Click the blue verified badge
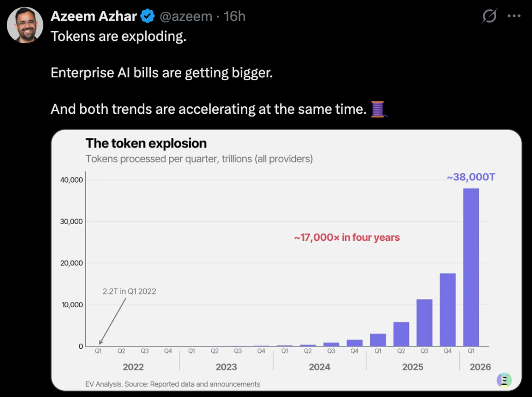Viewport: 532px width, 397px height. point(148,16)
